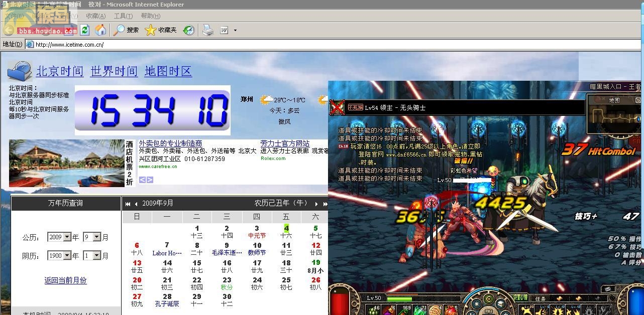Open the IE Search (搜索) toolbar button

click(x=126, y=30)
